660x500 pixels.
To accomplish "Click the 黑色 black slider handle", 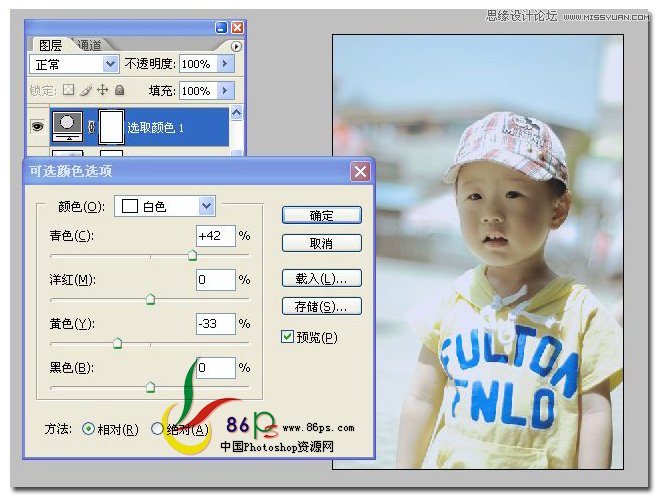I will point(150,387).
